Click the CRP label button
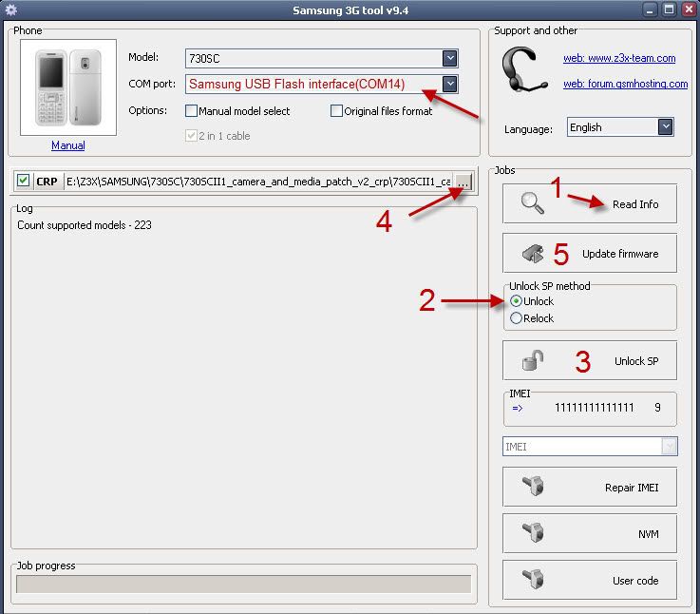Viewport: 700px width, 614px height. [47, 182]
